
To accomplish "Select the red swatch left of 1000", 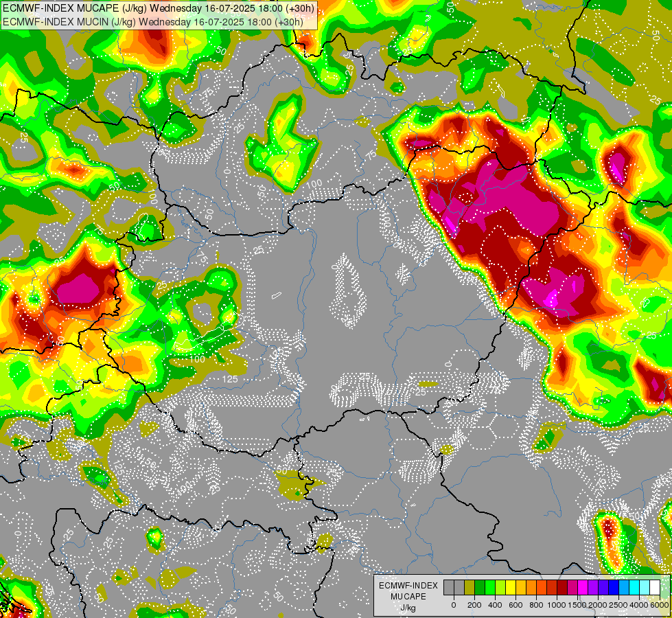I will 552,588.
